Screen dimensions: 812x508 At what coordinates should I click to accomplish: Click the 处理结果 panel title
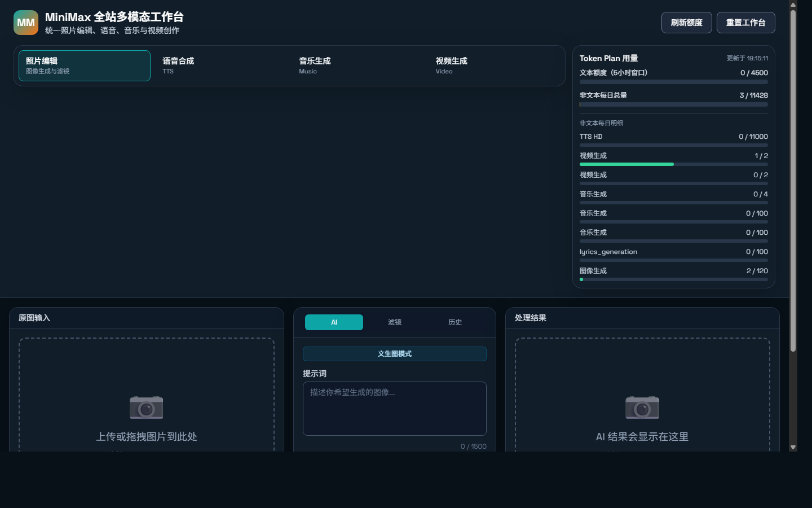(x=531, y=318)
